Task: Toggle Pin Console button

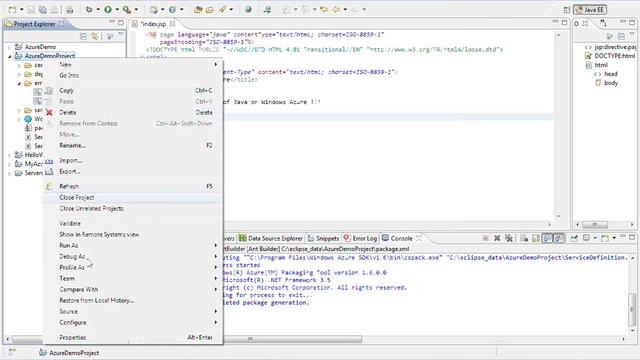Action: [574, 238]
